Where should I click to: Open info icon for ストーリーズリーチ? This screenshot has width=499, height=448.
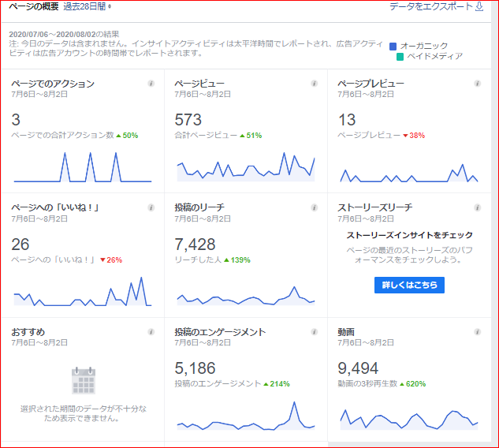click(x=478, y=207)
